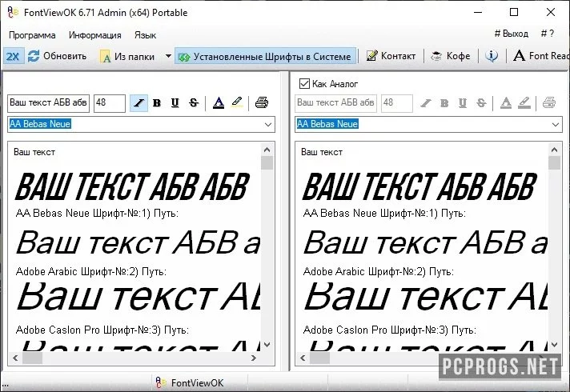Click the left sample text input field
Screen dimensions: 570x392
(48, 103)
